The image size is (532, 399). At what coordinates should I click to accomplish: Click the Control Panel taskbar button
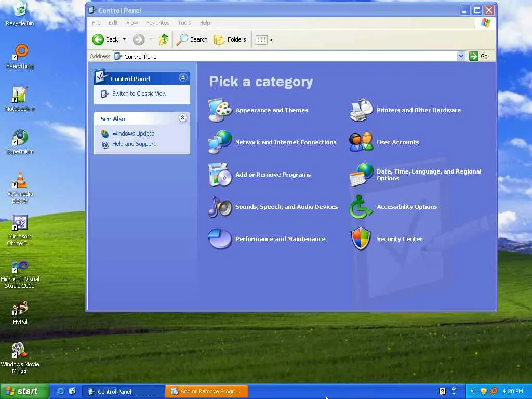point(124,391)
